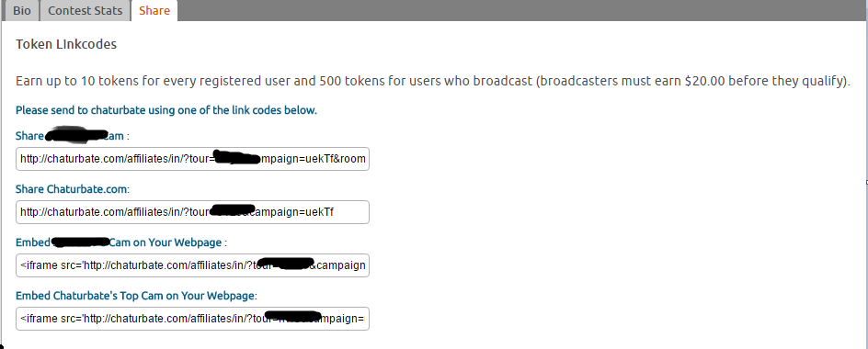Click the 'Earn up to 10 tokens' paragraph
The height and width of the screenshot is (349, 868).
pyautogui.click(x=433, y=82)
